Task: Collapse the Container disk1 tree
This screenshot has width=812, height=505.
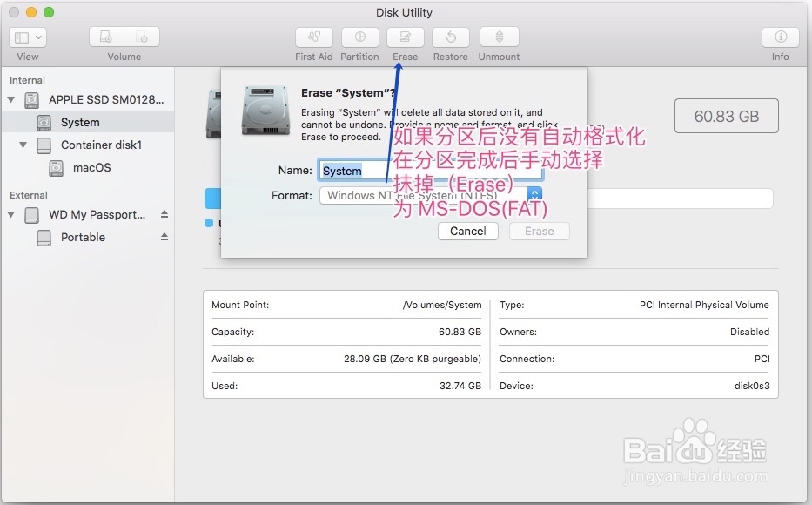Action: coord(23,145)
